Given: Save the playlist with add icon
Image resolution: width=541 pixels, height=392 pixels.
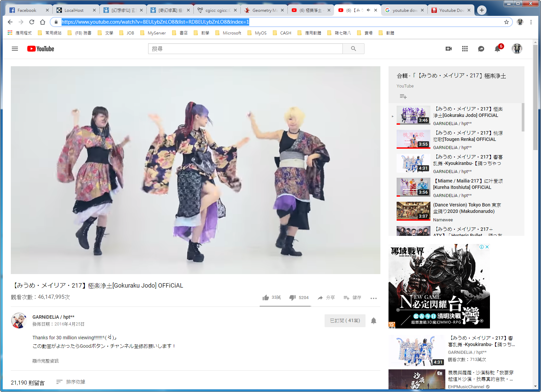Looking at the screenshot, I should (403, 96).
